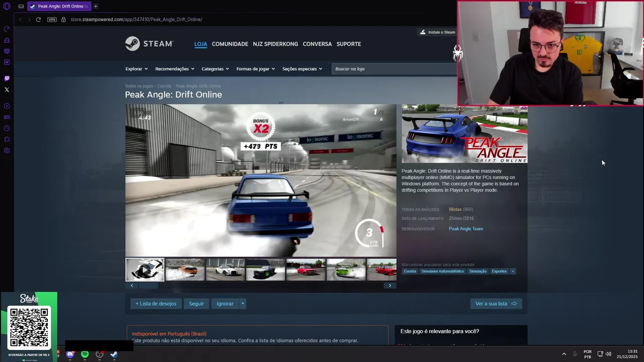
Task: Open GX Mods striped-screen sidebar icon
Action: coord(7,51)
